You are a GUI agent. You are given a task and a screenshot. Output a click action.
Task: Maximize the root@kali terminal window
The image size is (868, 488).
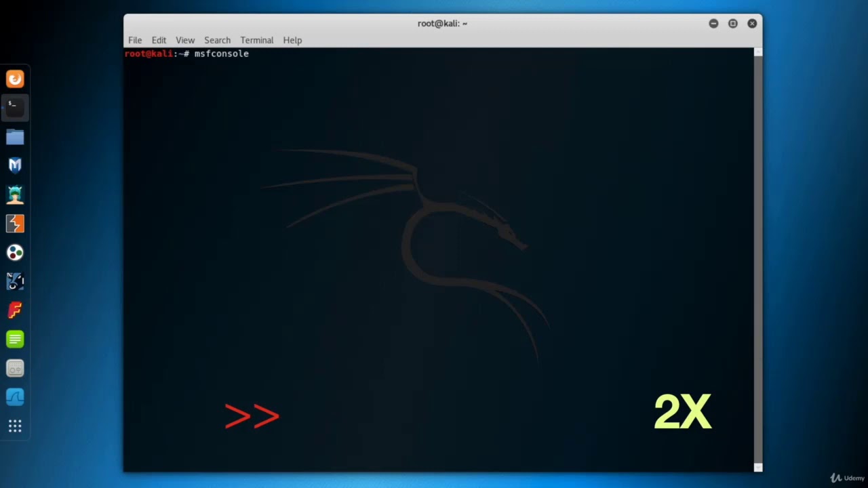732,23
